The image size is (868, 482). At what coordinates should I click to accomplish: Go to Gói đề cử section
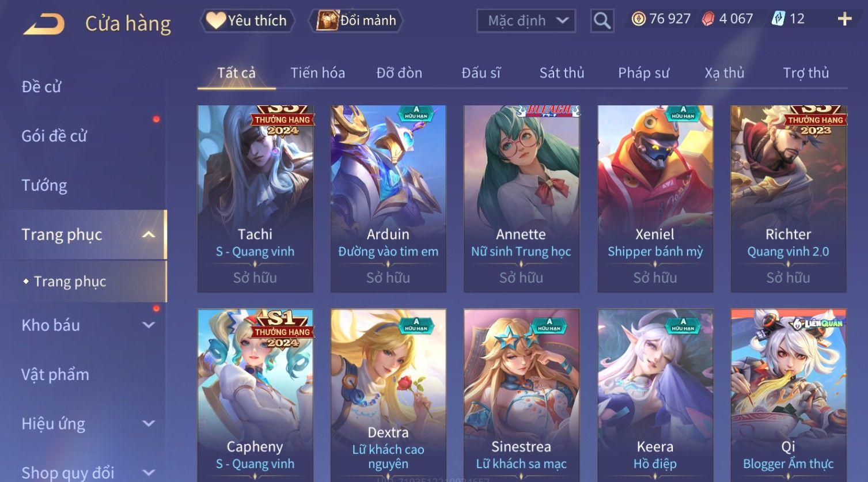click(54, 136)
